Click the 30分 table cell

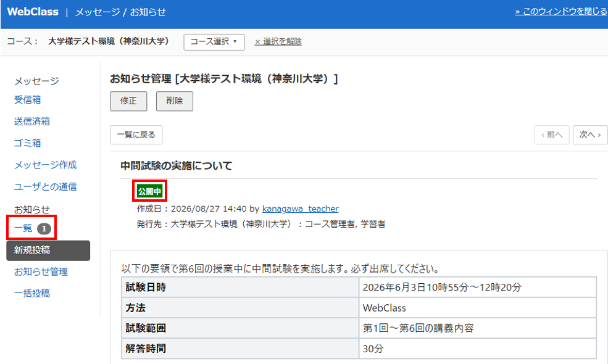click(477, 349)
